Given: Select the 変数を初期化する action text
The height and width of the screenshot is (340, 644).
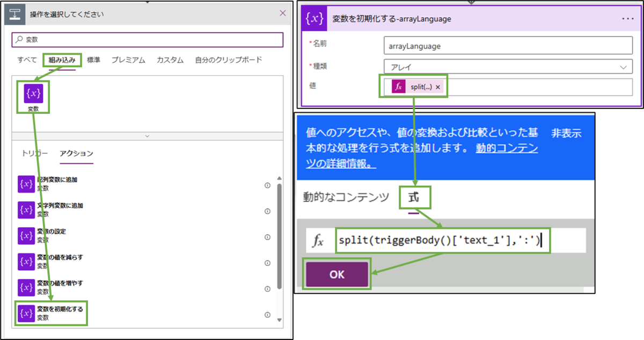Looking at the screenshot, I should click(x=60, y=309).
